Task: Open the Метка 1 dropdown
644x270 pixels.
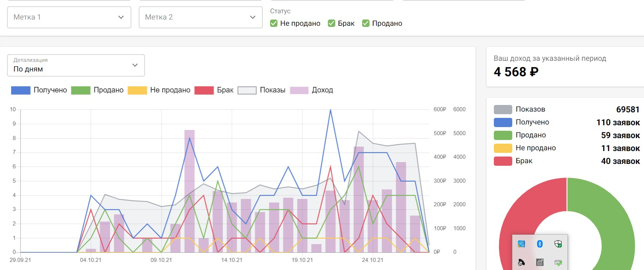Action: click(x=69, y=17)
